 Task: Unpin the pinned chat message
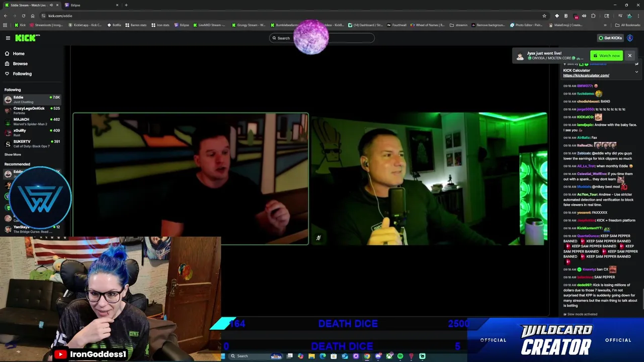click(x=636, y=64)
